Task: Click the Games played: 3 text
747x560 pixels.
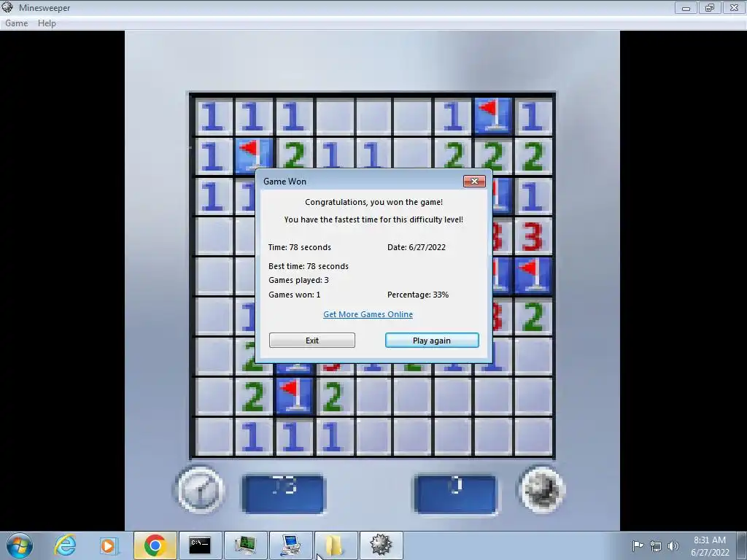Action: [x=298, y=280]
